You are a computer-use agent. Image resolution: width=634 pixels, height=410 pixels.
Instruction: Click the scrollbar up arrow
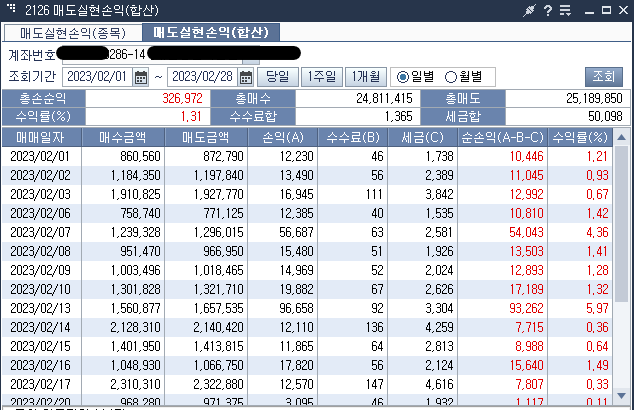click(621, 137)
